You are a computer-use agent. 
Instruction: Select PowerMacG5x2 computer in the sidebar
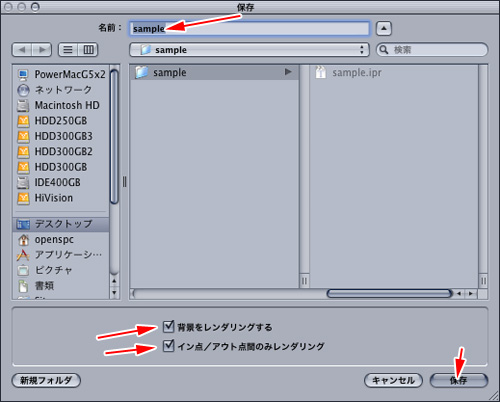[x=61, y=74]
